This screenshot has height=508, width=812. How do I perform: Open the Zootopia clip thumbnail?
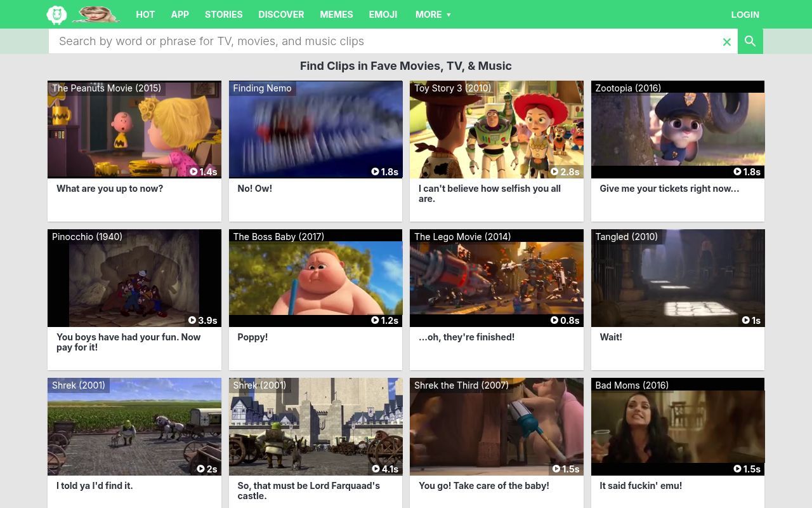678,130
